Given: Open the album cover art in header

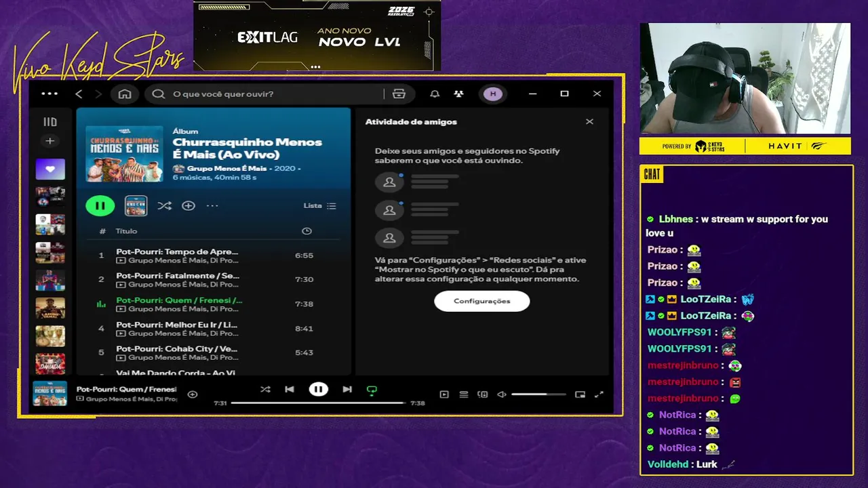Looking at the screenshot, I should pos(125,154).
